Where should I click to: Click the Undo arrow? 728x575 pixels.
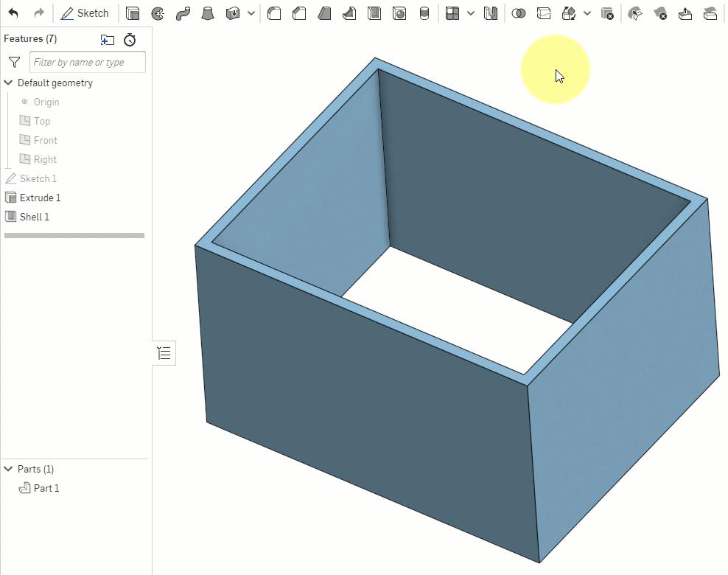pos(13,13)
